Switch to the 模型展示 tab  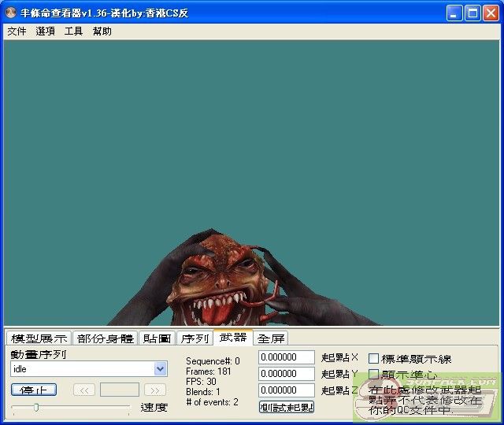point(39,338)
